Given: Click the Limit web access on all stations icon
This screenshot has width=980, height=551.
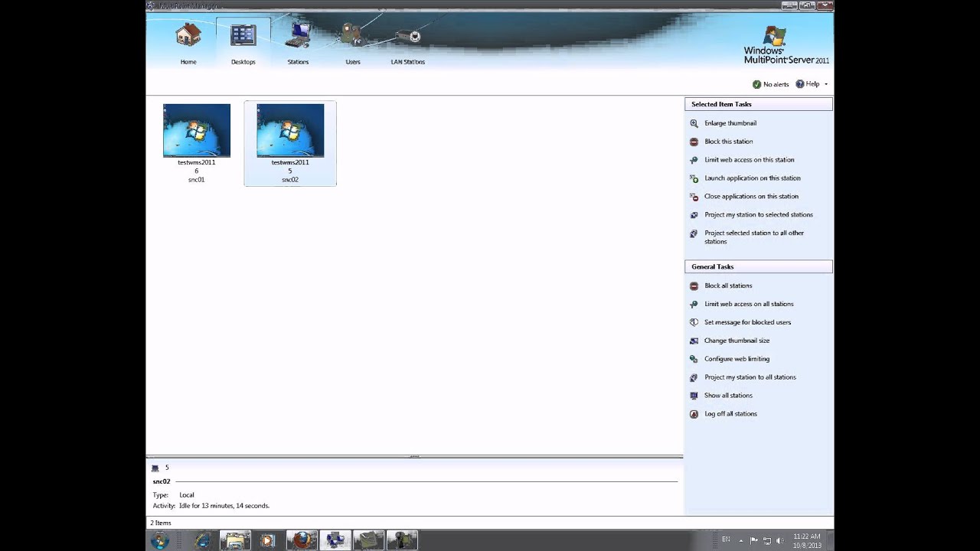Looking at the screenshot, I should point(694,304).
